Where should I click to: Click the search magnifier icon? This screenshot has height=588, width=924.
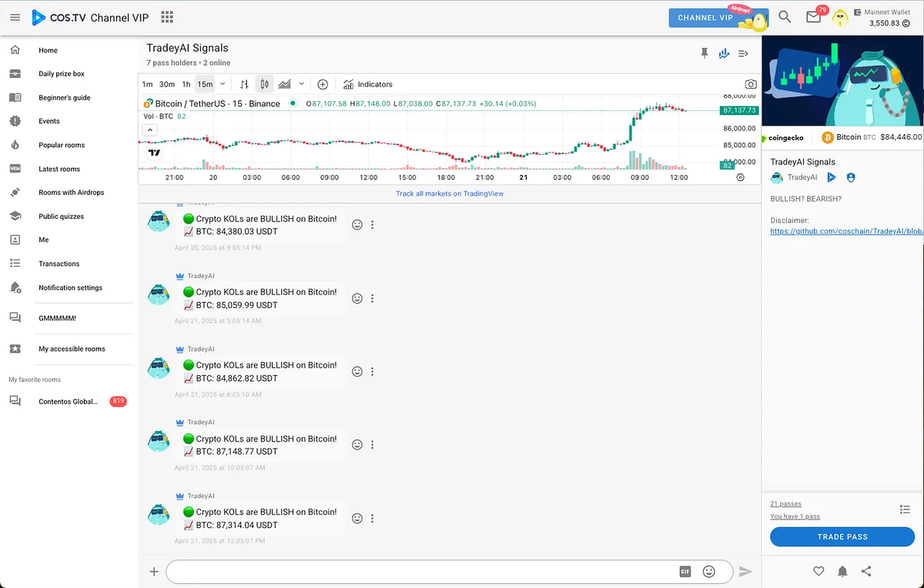(785, 17)
